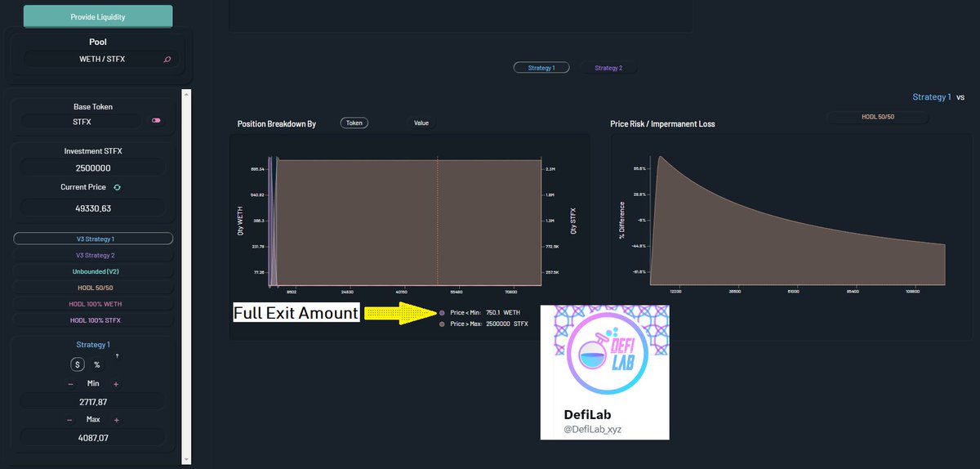Decrease the Max price with minus
The height and width of the screenshot is (469, 980).
tap(70, 420)
